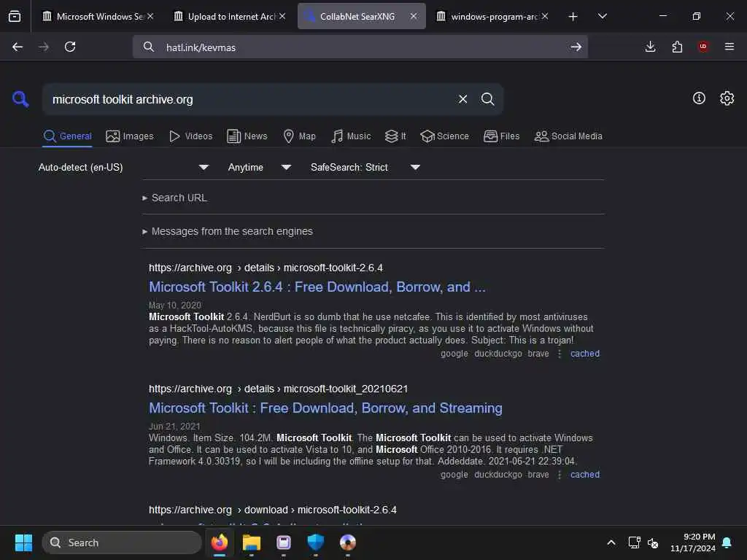Select the Social Media search category
The height and width of the screenshot is (560, 747).
coord(568,136)
